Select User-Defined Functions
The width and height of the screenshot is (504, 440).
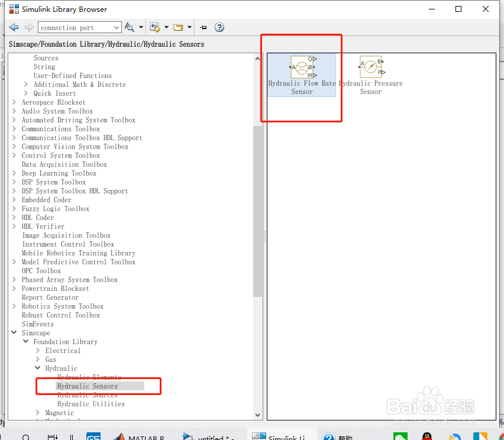coord(73,76)
